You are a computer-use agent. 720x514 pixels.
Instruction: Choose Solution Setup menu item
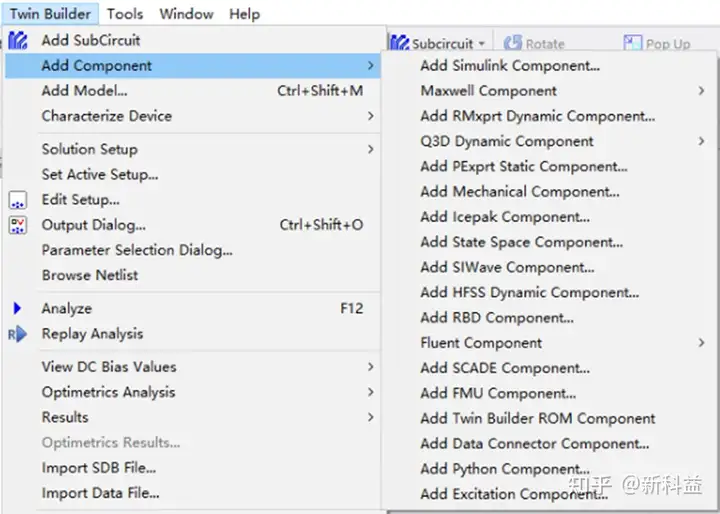[x=193, y=149]
